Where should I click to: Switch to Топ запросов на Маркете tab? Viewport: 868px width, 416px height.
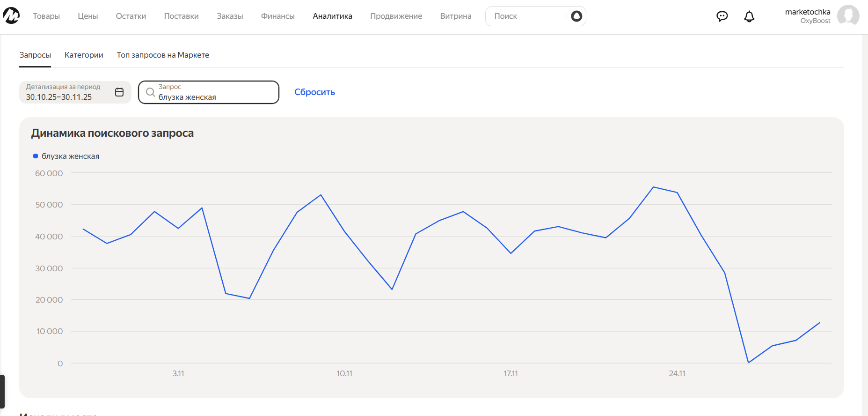[x=163, y=55]
